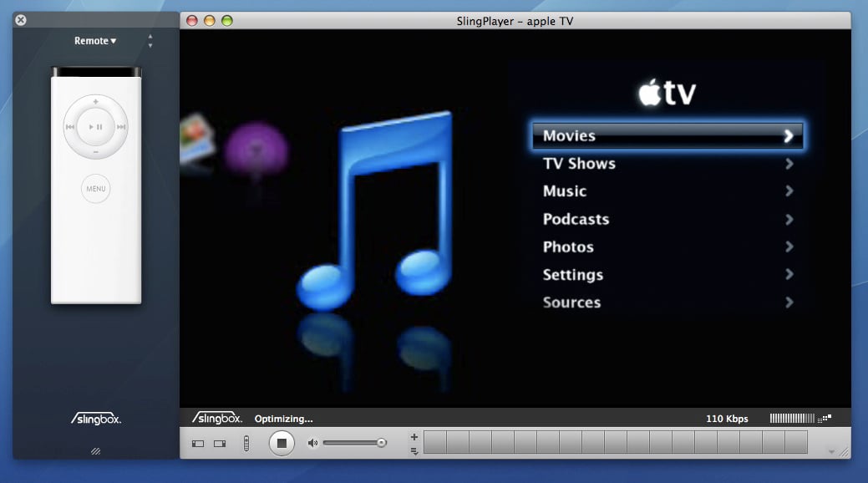
Task: Open the favorites list menu icon
Action: pyautogui.click(x=414, y=451)
